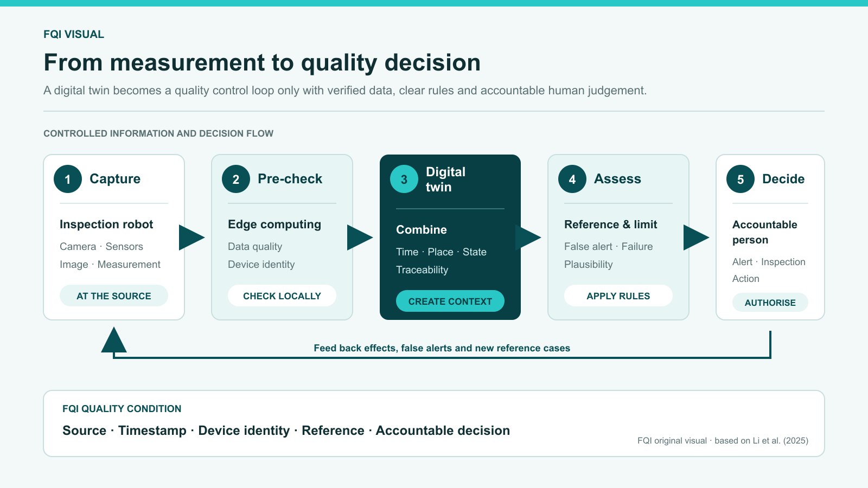Click the 'Accountable person' subheading
This screenshot has width=868, height=488.
[765, 232]
